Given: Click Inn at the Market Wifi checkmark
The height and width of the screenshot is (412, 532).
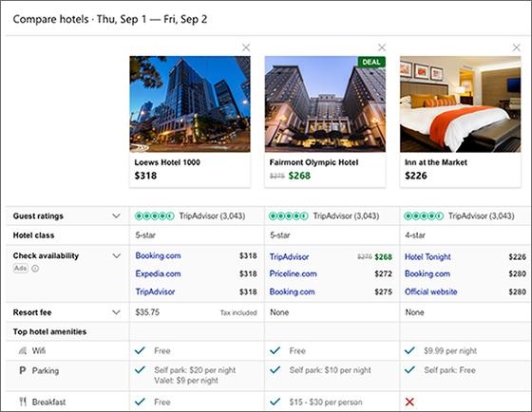Looking at the screenshot, I should [409, 350].
